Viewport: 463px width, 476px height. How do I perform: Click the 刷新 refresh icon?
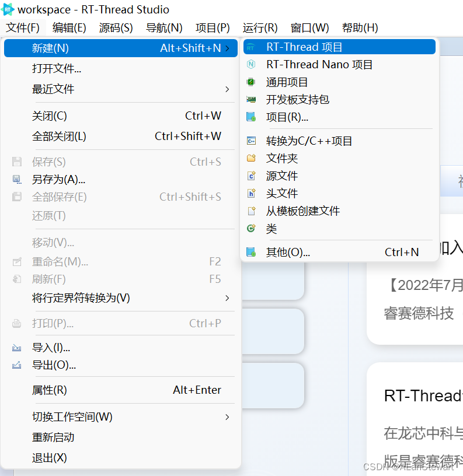[17, 279]
